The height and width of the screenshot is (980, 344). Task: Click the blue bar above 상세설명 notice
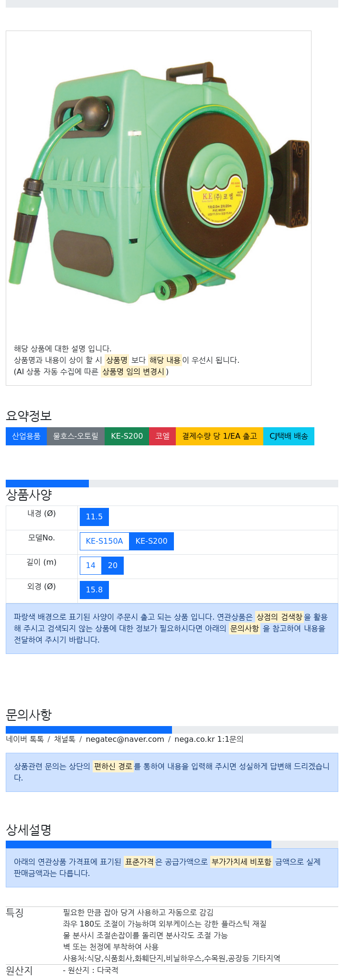click(x=139, y=844)
